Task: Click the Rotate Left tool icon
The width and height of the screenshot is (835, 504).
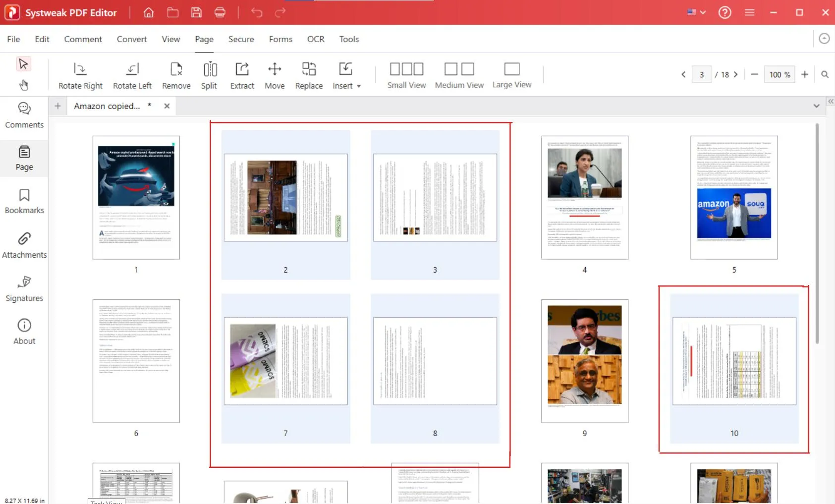Action: pos(132,69)
